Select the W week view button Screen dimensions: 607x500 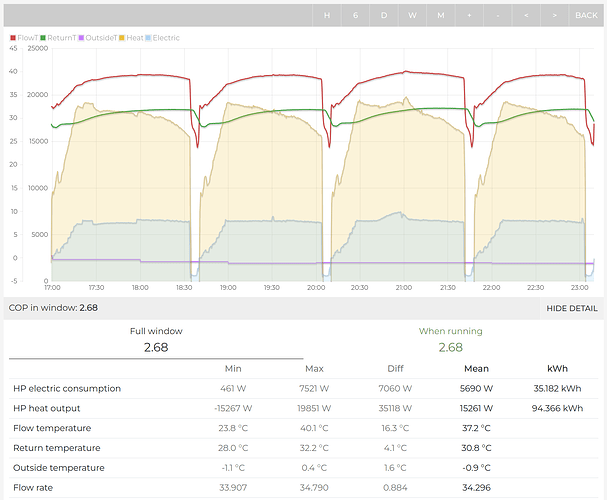(412, 15)
